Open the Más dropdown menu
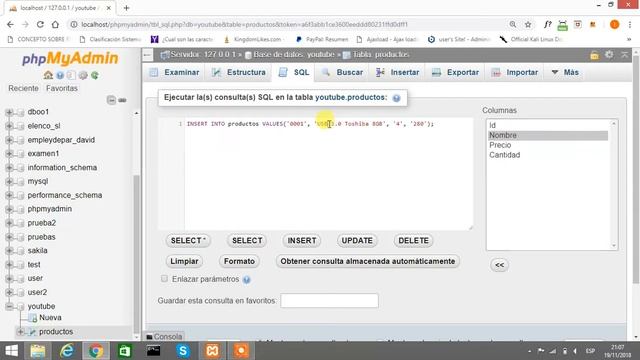 564,72
